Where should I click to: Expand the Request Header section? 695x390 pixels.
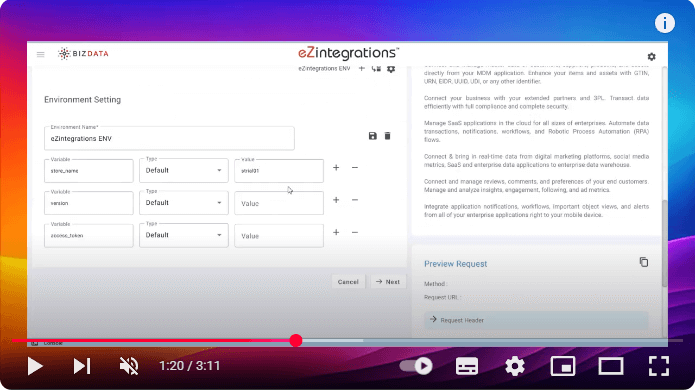point(536,320)
